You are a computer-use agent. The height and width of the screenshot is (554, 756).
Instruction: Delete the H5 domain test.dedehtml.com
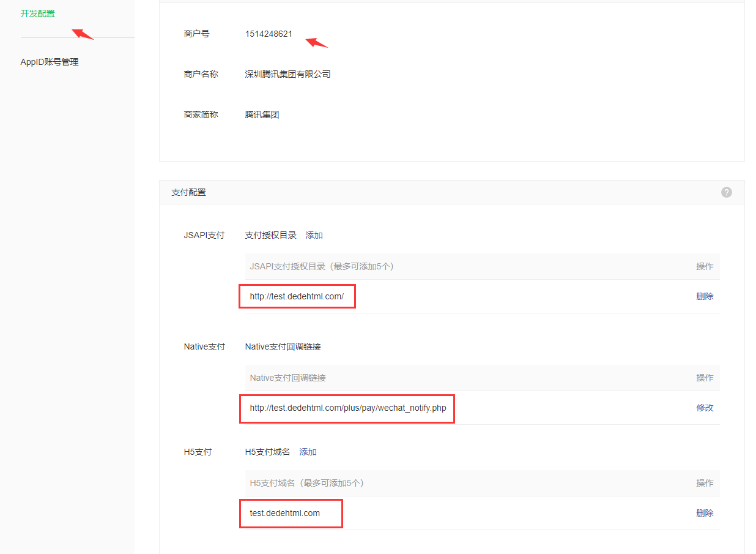(705, 513)
